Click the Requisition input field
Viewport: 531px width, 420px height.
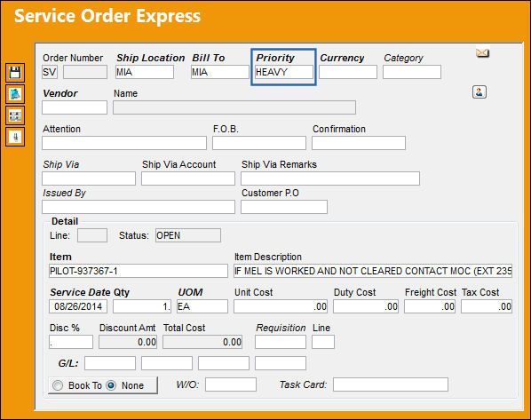click(x=281, y=342)
